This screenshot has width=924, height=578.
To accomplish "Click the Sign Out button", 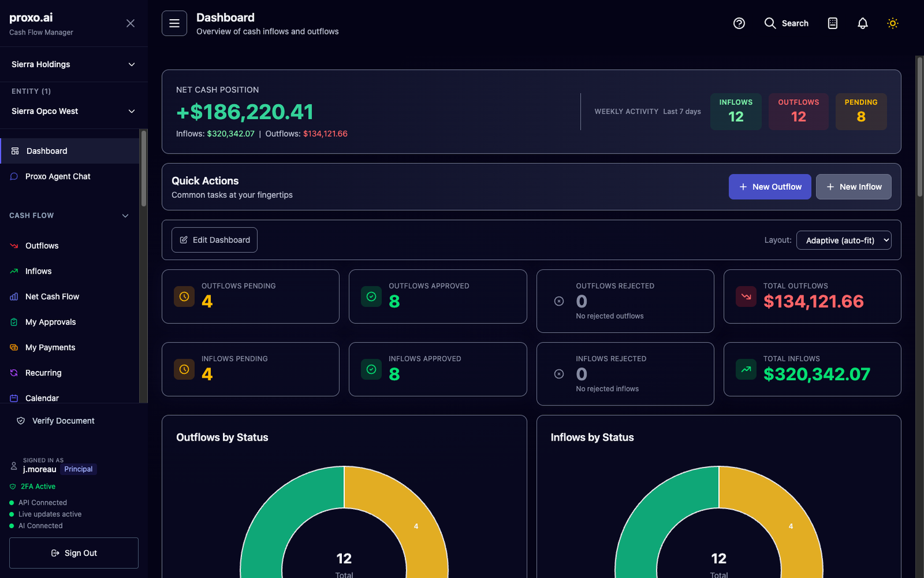I will 74,553.
